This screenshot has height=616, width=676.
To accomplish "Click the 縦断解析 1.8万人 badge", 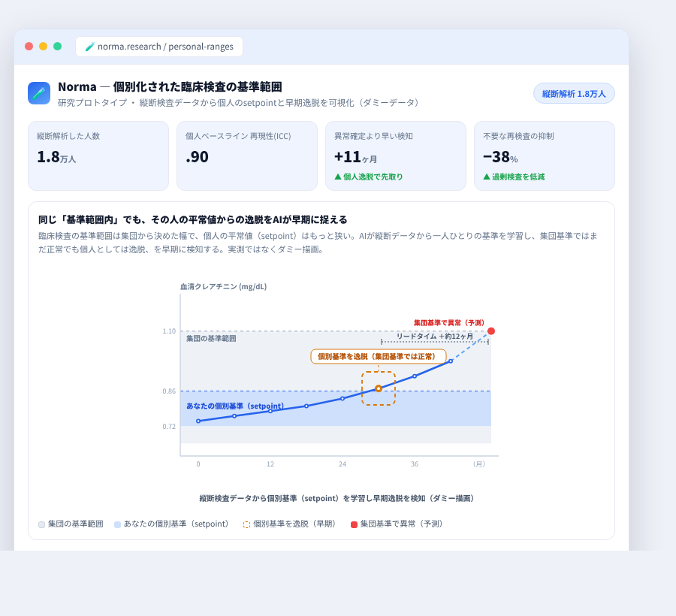I will pos(574,94).
